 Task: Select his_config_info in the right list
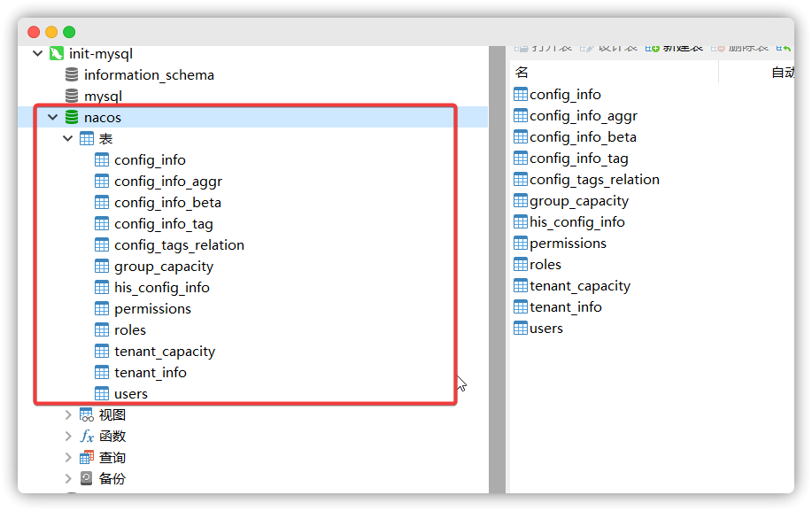pos(576,221)
